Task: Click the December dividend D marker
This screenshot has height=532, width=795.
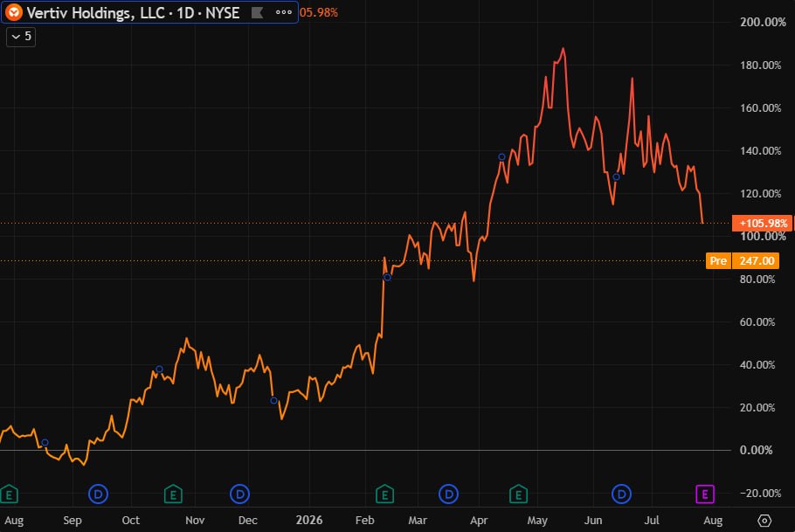Action: (240, 494)
